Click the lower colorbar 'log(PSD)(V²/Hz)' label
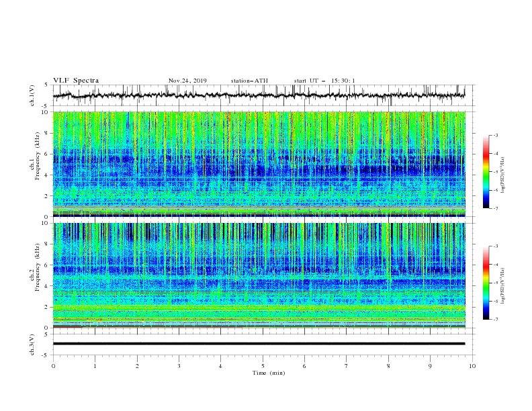Screen dimensions: 532x411 click(x=502, y=285)
